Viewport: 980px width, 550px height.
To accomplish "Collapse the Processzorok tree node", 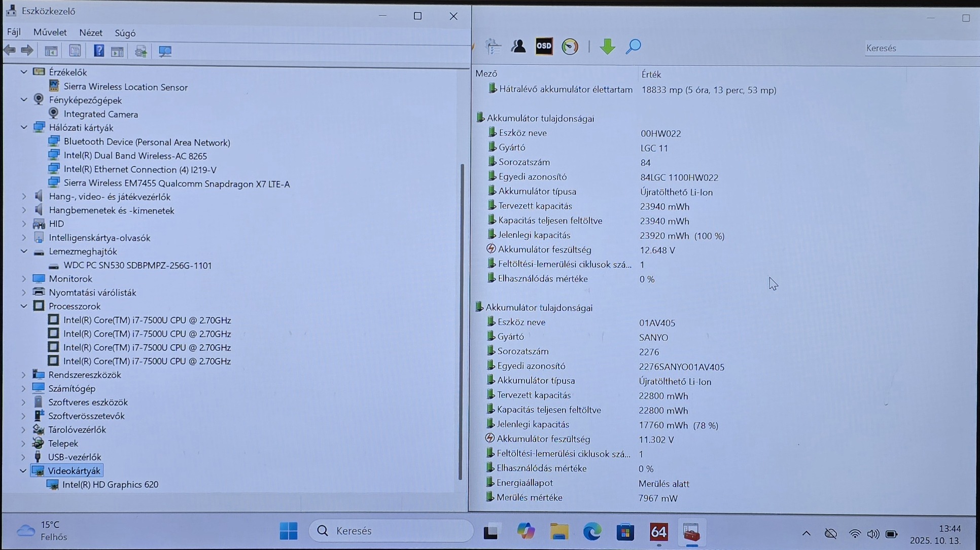I will pos(24,306).
